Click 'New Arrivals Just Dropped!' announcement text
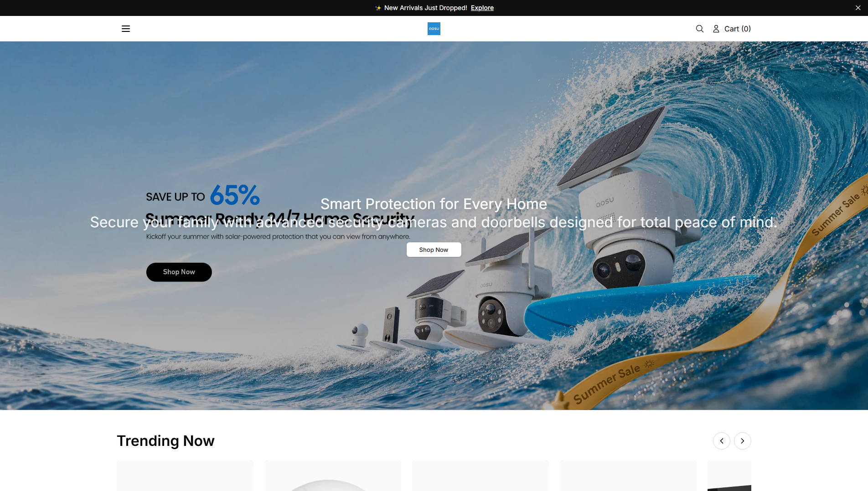Viewport: 868px width, 491px height. coord(425,8)
